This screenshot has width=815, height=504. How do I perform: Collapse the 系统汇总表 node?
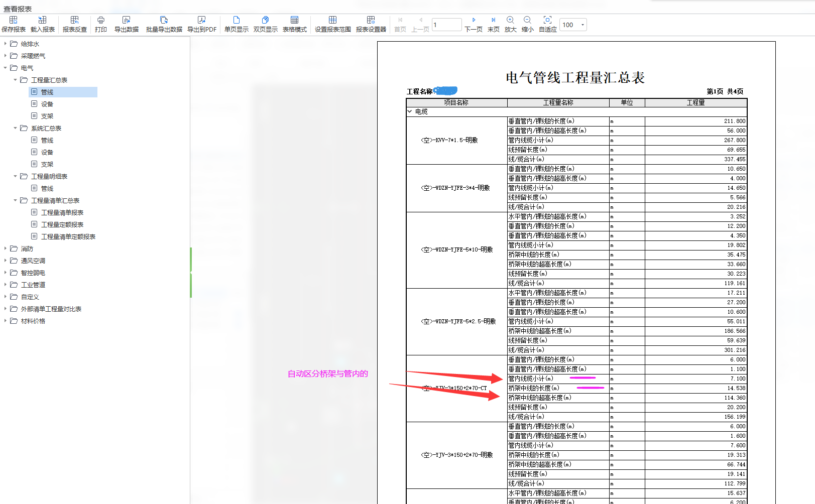pos(16,128)
